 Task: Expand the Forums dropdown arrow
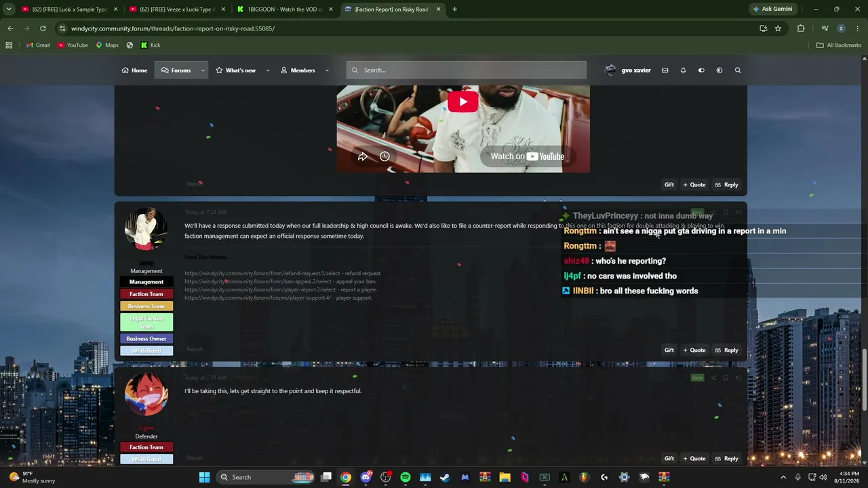(203, 70)
